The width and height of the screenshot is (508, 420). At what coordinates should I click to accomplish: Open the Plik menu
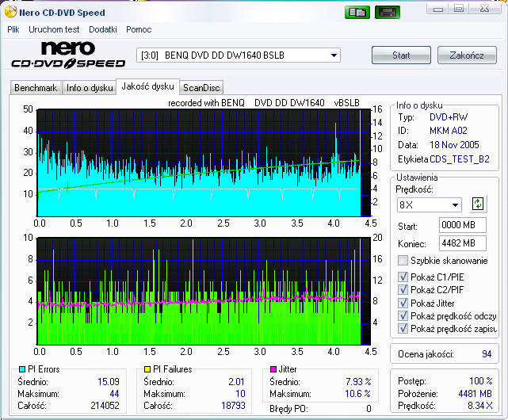[13, 29]
